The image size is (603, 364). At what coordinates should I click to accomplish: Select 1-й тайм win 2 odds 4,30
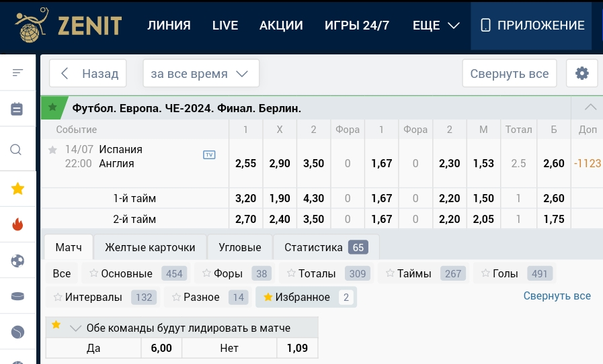click(x=313, y=198)
